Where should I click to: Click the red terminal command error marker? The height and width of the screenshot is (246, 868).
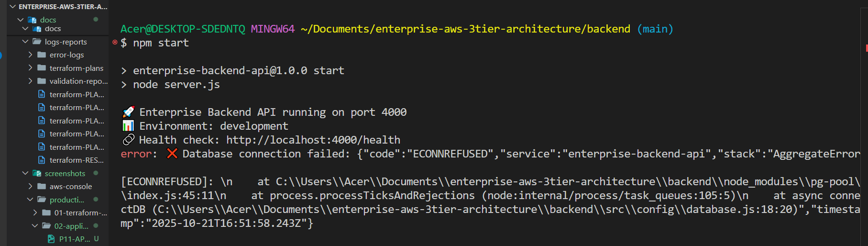pyautogui.click(x=115, y=42)
